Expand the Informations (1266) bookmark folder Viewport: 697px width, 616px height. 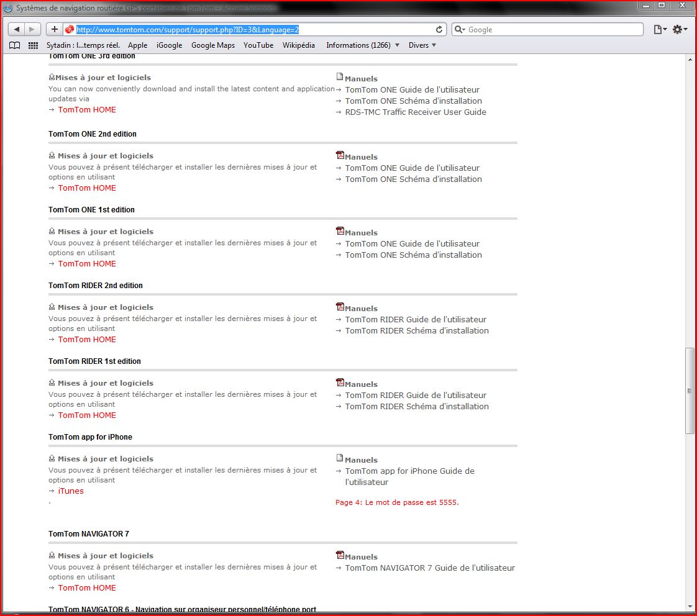pyautogui.click(x=363, y=45)
